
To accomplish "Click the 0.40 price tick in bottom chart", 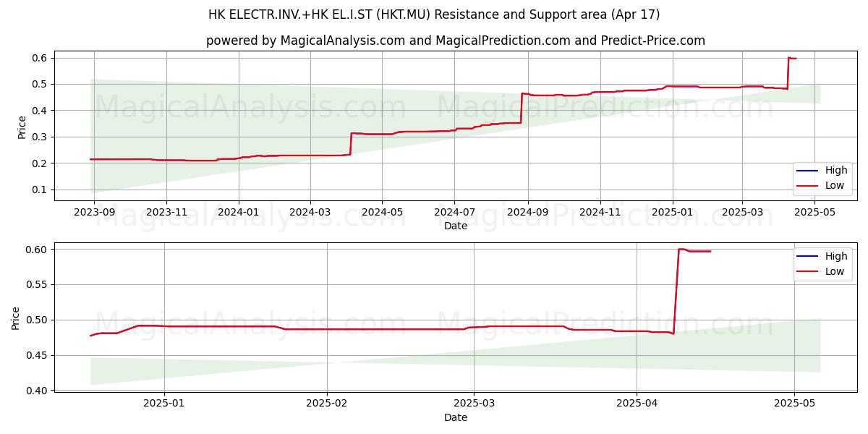I will (38, 391).
